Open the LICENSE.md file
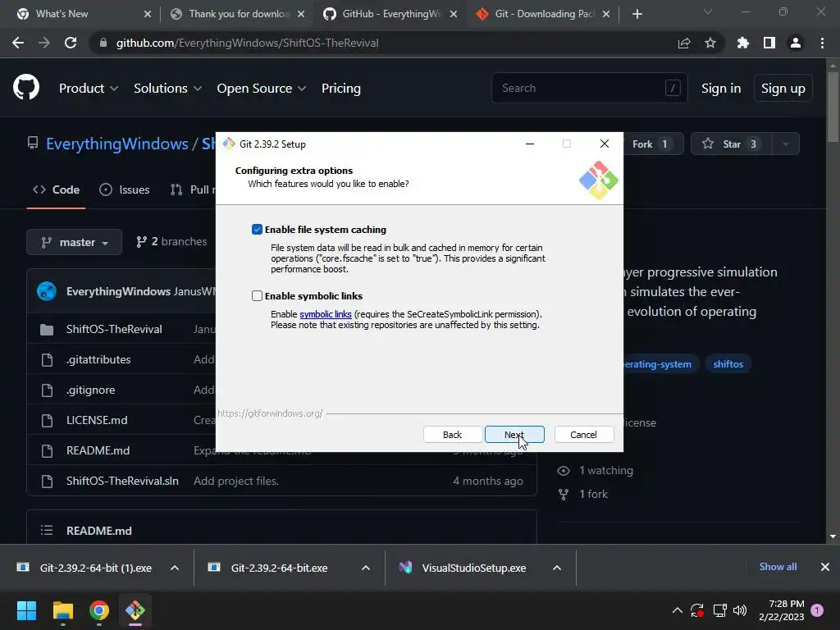The width and height of the screenshot is (840, 630). (97, 420)
